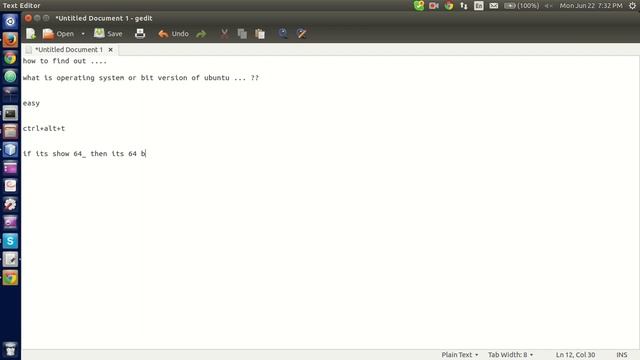Expand the recent files dropdown arrow beside Open
This screenshot has width=640, height=360.
[83, 34]
